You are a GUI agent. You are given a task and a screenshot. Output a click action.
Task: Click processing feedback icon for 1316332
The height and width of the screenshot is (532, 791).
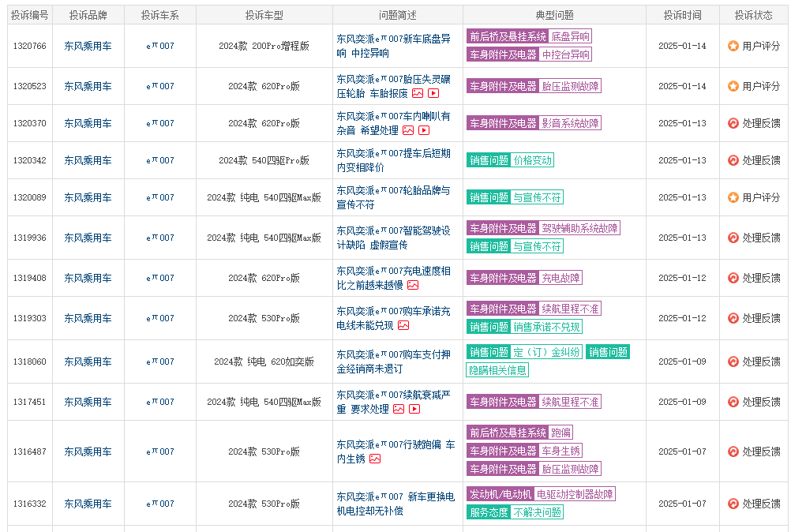(x=733, y=504)
